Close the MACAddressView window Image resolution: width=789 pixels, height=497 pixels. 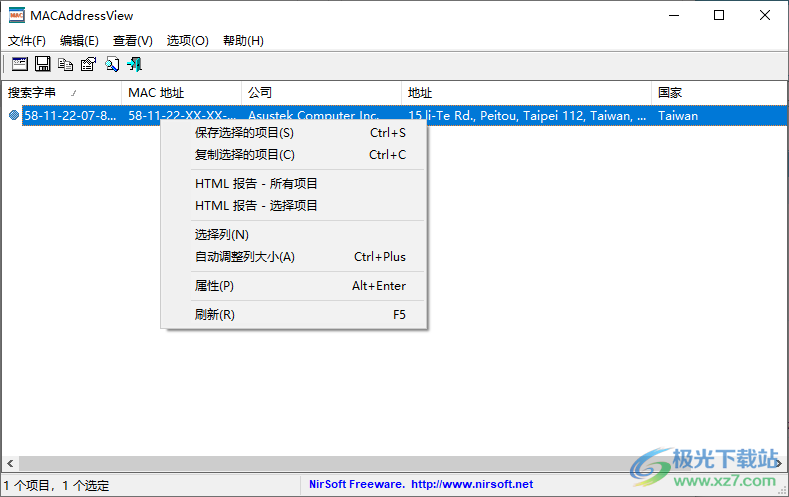765,15
